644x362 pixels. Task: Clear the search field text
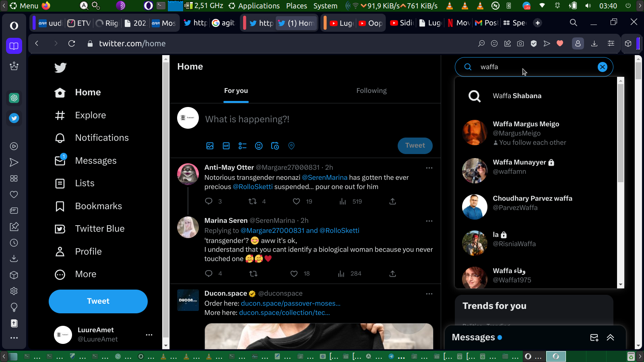[602, 67]
